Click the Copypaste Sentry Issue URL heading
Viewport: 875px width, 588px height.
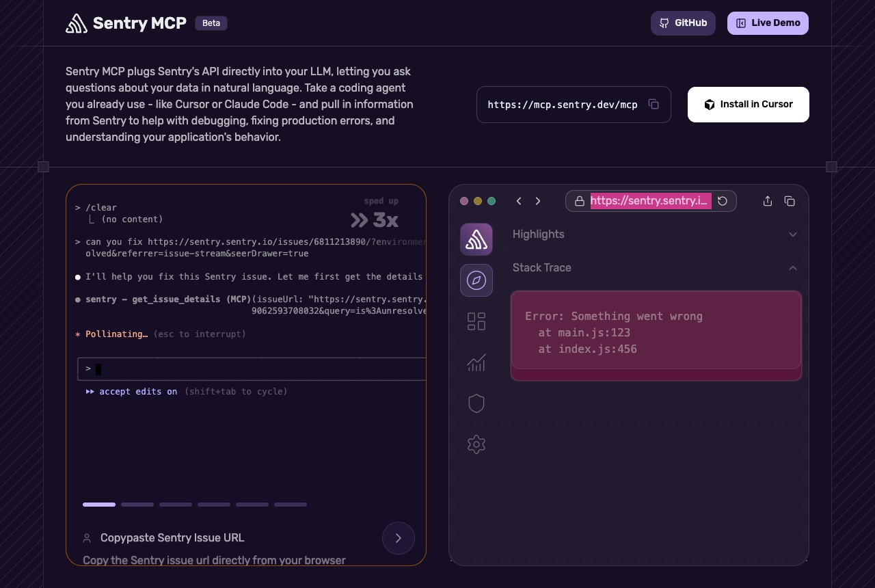[172, 538]
